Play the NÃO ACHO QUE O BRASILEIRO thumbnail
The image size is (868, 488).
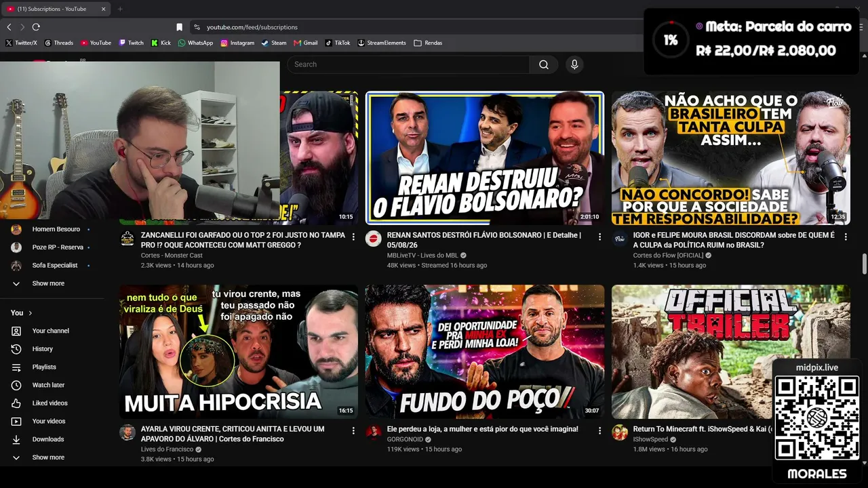tap(730, 158)
